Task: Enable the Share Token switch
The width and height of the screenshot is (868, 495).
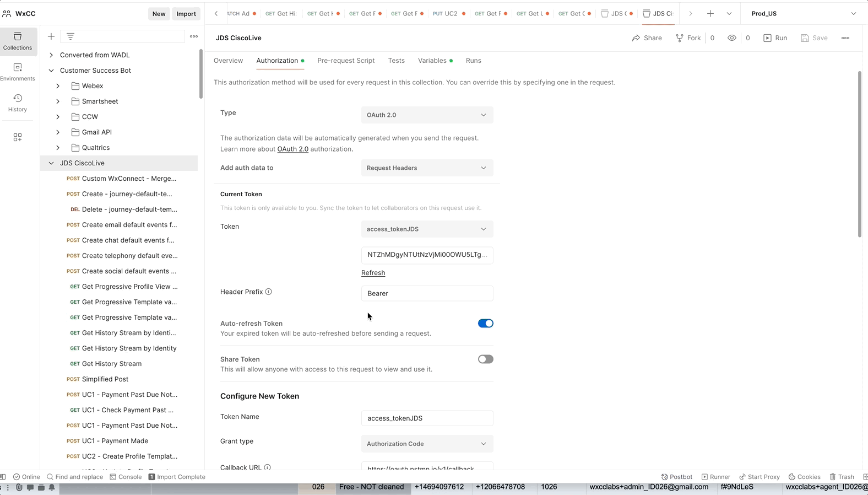Action: click(x=485, y=359)
